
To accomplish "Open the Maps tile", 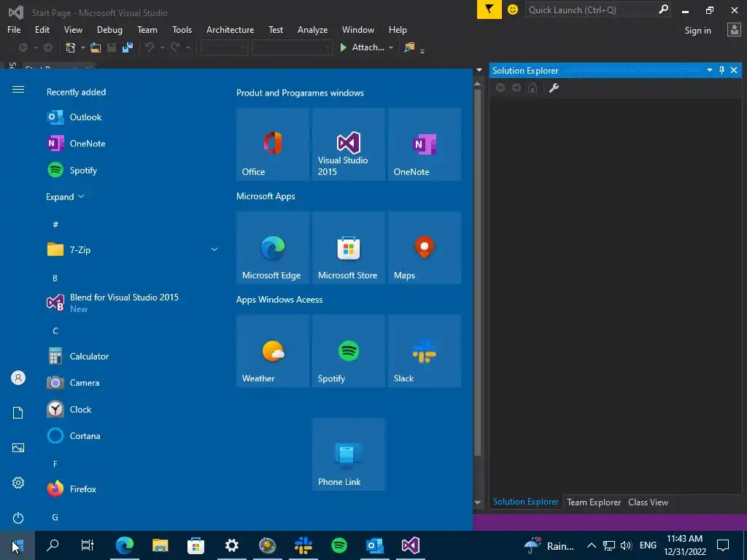I will 425,248.
